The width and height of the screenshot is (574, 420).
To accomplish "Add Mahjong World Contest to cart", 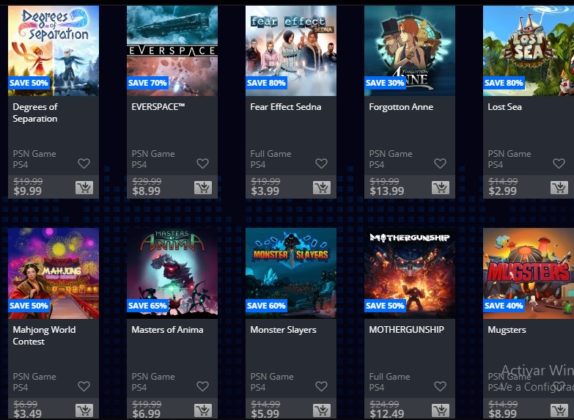I will coord(84,410).
